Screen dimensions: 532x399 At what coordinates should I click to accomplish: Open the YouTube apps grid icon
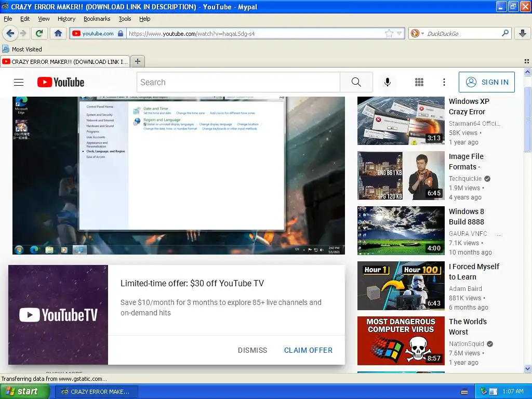[419, 82]
